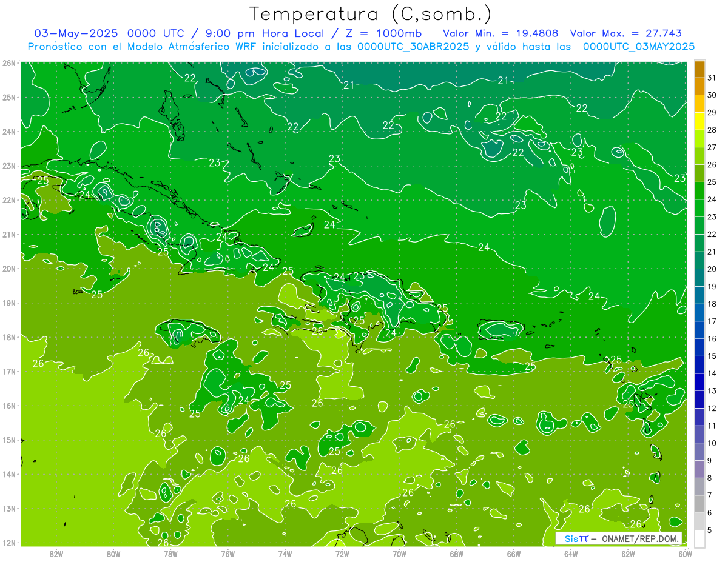Click the 24N latitude axis label
The width and height of the screenshot is (728, 562).
9,132
